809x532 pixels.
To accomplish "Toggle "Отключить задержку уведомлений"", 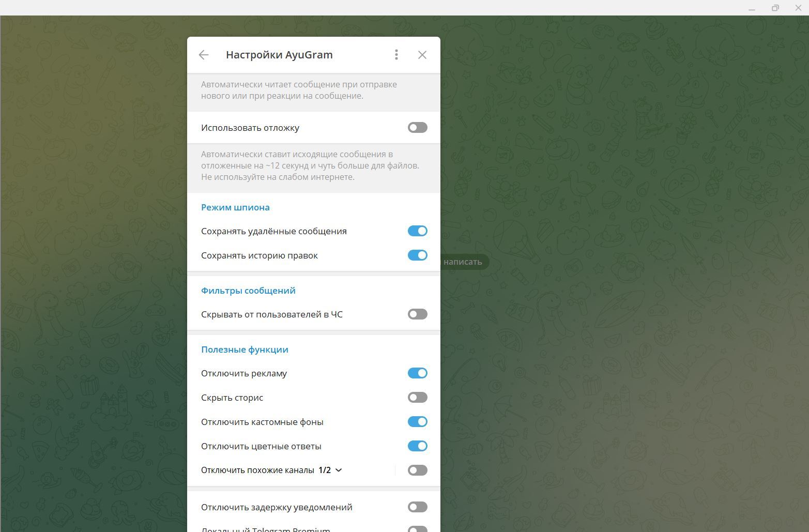I will click(x=418, y=507).
